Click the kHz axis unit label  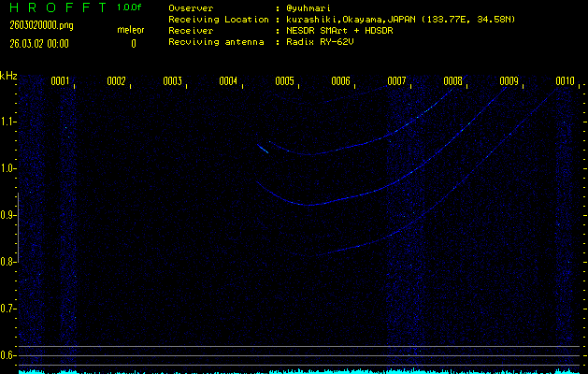[8, 75]
